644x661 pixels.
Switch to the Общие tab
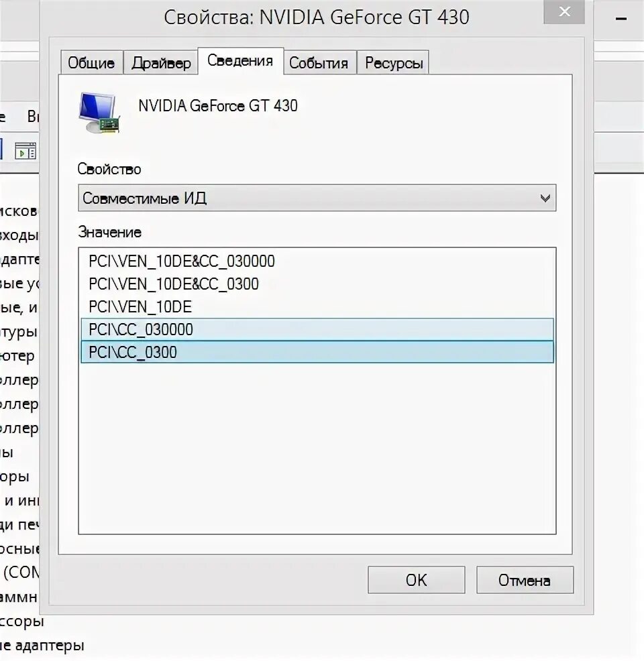(x=91, y=63)
